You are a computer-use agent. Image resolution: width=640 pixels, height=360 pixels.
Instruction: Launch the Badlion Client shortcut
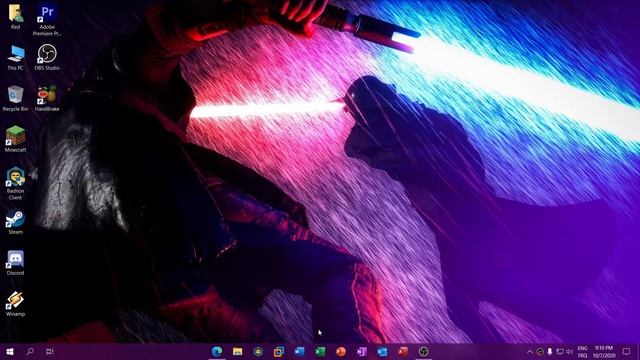pyautogui.click(x=16, y=183)
